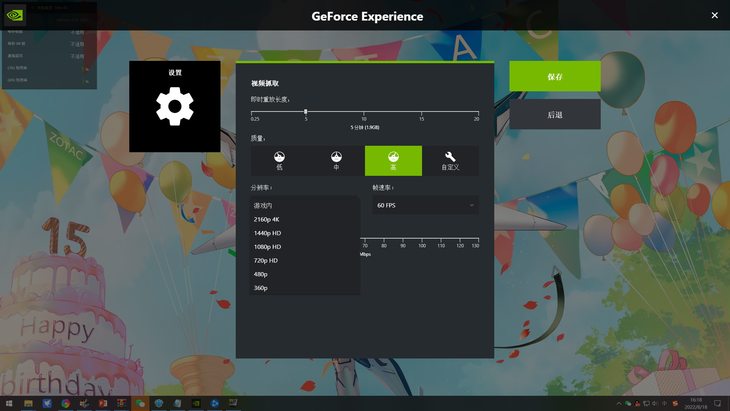Click the Sogou input method tray icon
This screenshot has height=411, width=730.
pos(675,404)
